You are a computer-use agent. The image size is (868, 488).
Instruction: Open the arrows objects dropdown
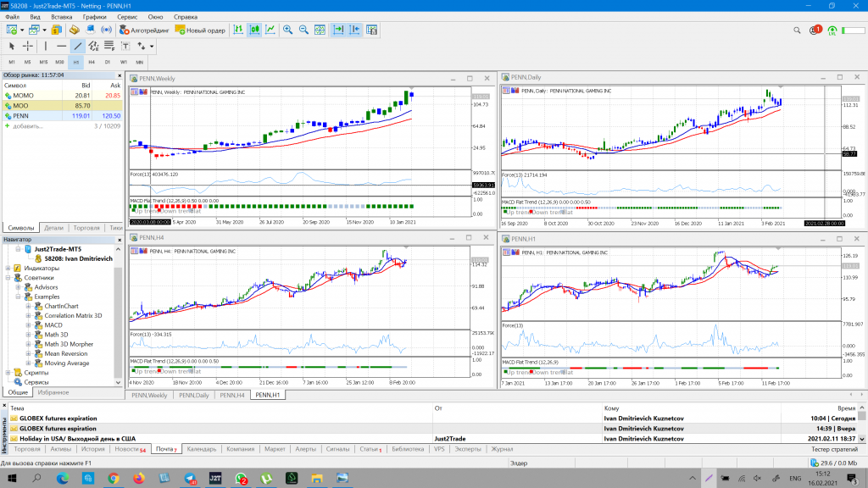point(151,47)
